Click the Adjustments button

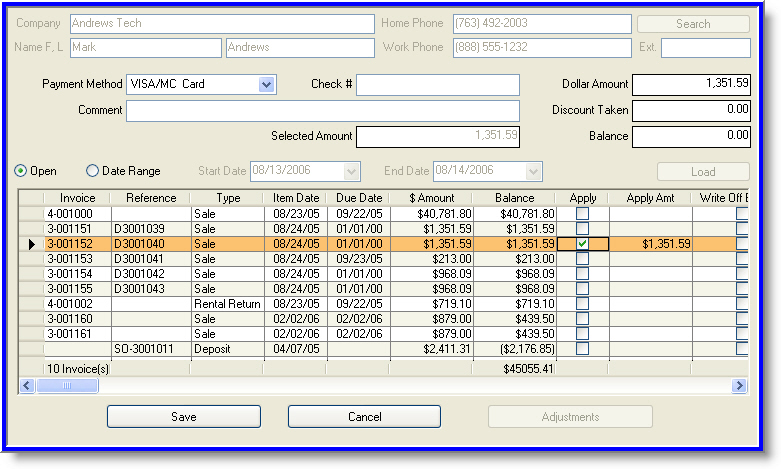click(x=570, y=416)
